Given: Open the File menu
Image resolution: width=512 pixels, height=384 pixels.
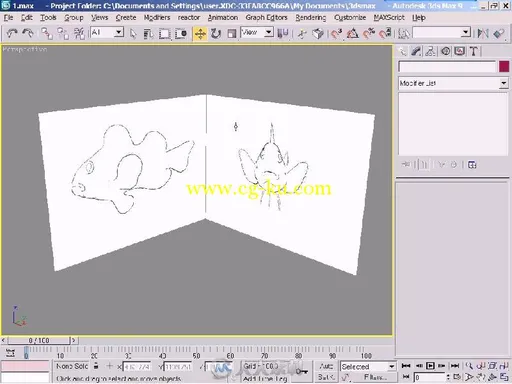Looking at the screenshot, I should coord(8,17).
